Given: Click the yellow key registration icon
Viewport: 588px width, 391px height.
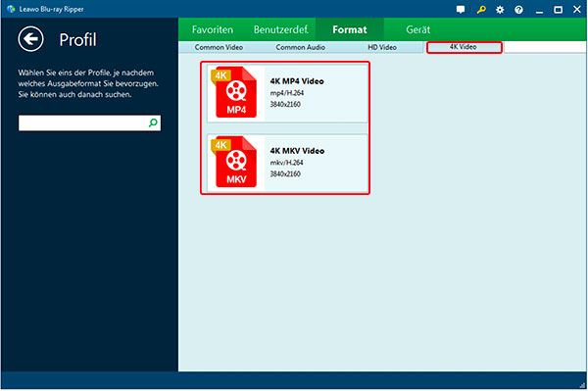Looking at the screenshot, I should pos(481,10).
